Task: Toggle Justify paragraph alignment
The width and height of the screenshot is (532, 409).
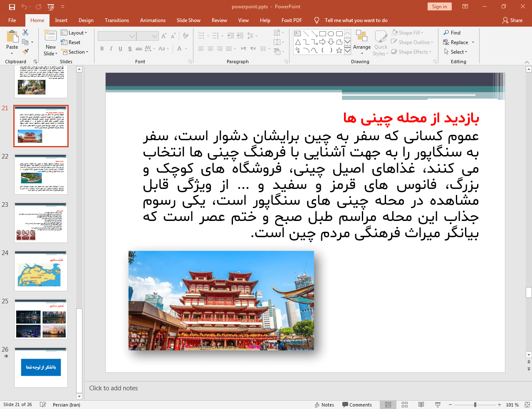Action: coord(229,49)
